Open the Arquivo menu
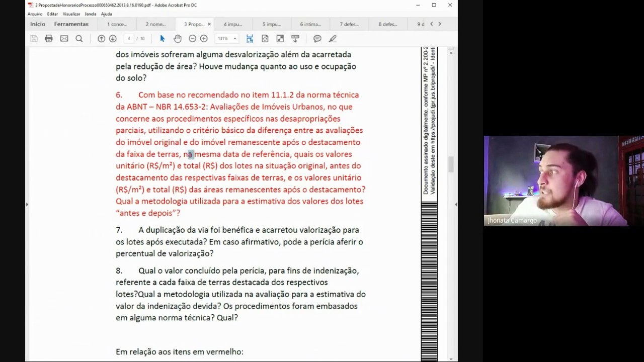The image size is (644, 362). [x=35, y=14]
